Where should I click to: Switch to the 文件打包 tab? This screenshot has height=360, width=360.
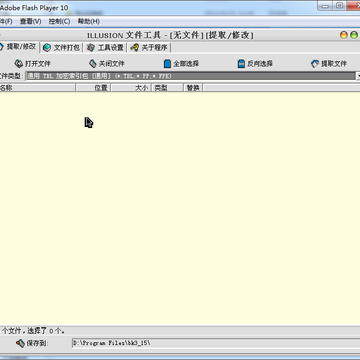tap(62, 48)
